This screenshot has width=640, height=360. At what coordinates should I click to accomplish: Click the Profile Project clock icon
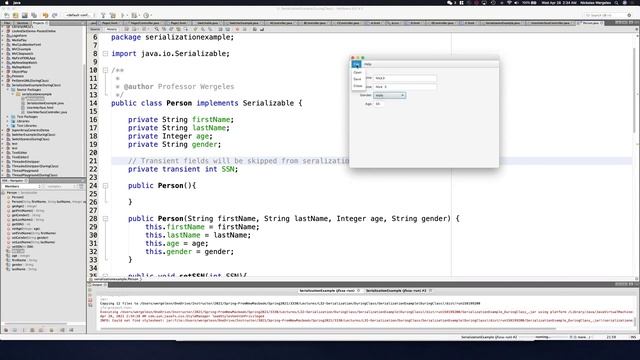point(146,16)
